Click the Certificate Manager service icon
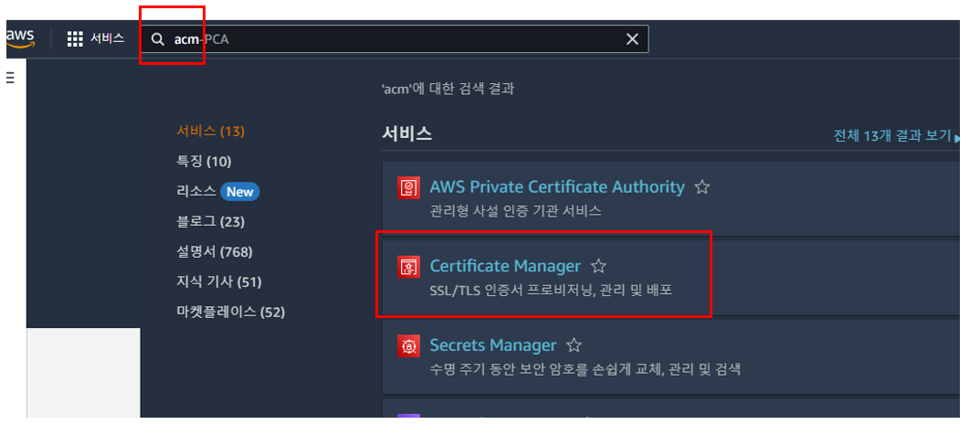The width and height of the screenshot is (980, 435). [408, 267]
